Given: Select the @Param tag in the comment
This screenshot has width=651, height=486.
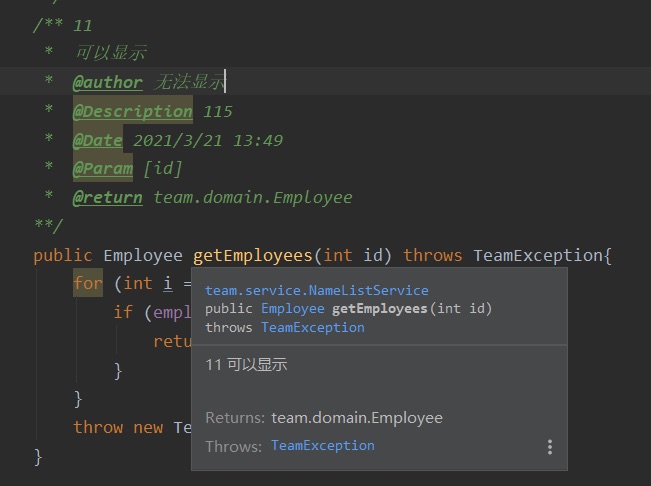Looking at the screenshot, I should tap(102, 168).
